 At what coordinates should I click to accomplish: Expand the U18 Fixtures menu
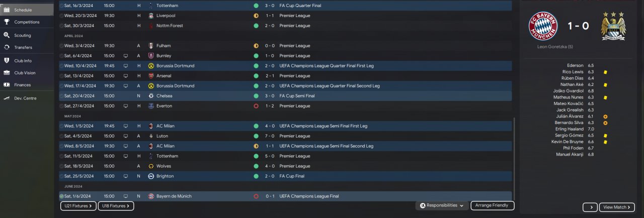[x=116, y=206]
